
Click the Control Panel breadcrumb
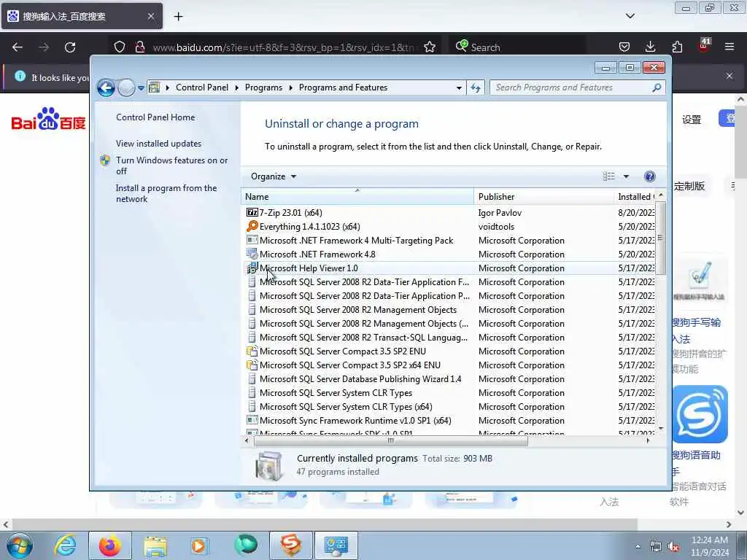click(202, 87)
